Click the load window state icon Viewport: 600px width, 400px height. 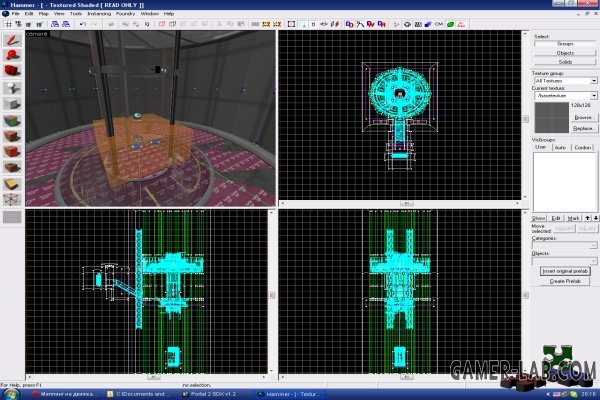[55, 24]
